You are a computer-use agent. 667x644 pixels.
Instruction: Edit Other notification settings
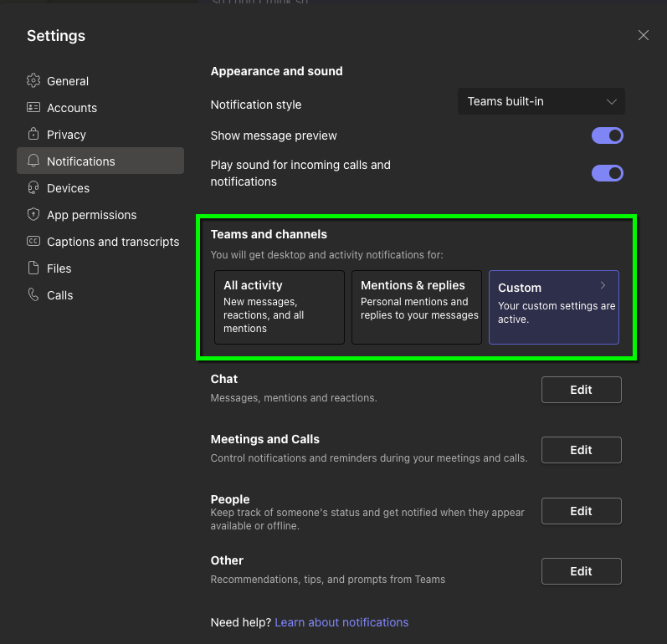click(581, 571)
